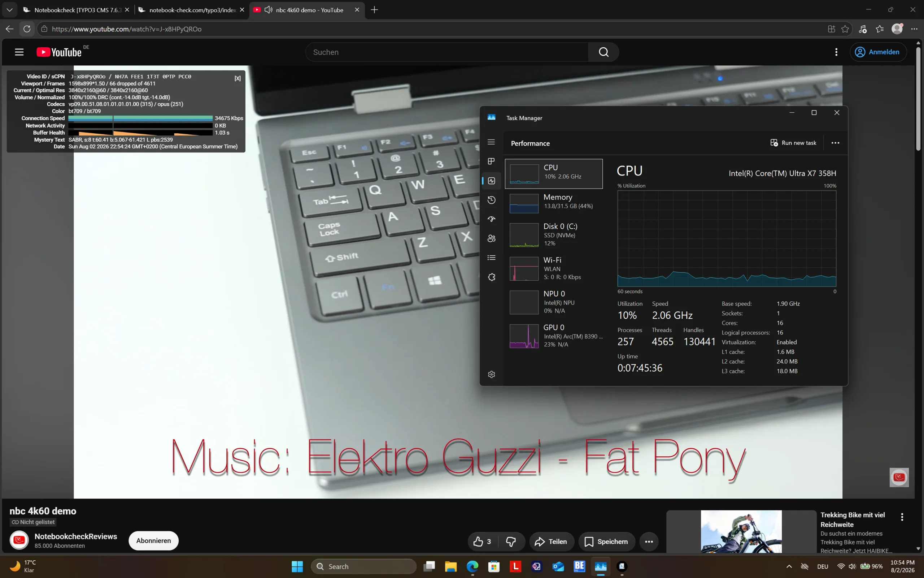Open the Trekking Bike mit viel Reichweite link
The height and width of the screenshot is (578, 924).
(853, 519)
